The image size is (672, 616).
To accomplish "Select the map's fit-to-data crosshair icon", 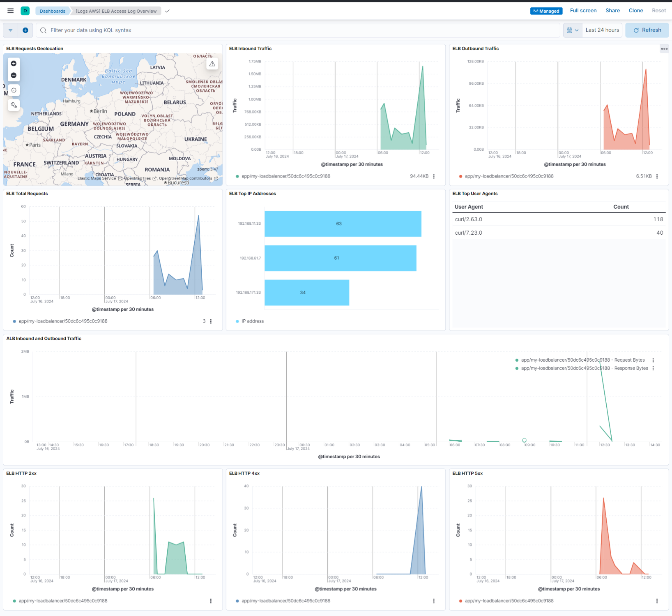I will (x=14, y=90).
